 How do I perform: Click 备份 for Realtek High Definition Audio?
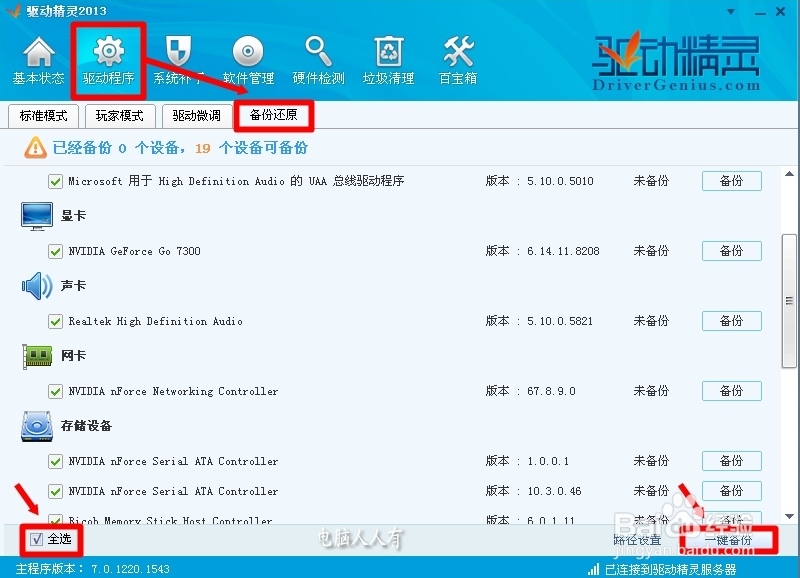[x=732, y=321]
